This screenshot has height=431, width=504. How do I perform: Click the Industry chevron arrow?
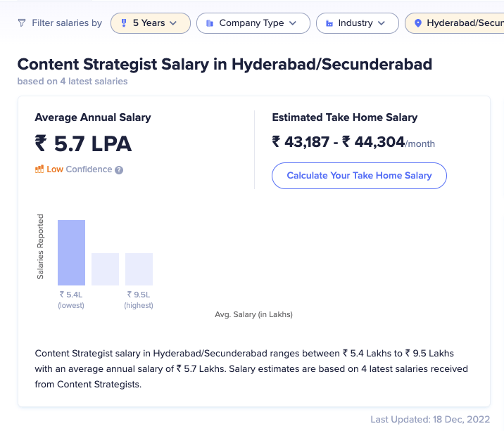[382, 23]
